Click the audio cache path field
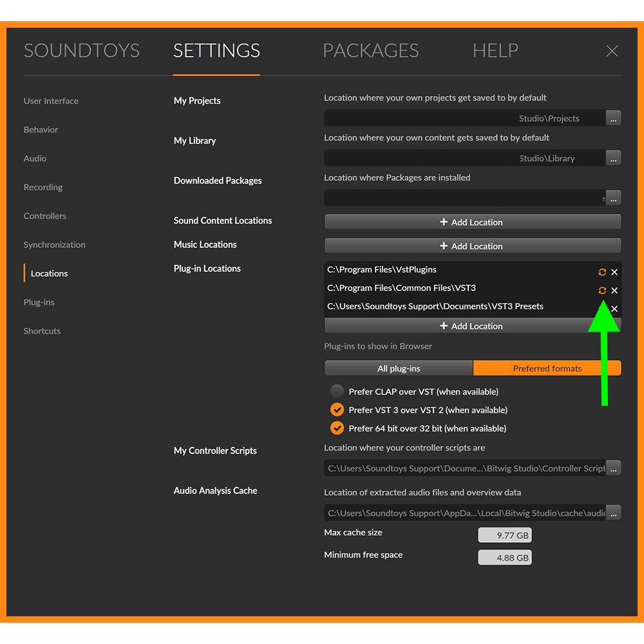 click(465, 513)
